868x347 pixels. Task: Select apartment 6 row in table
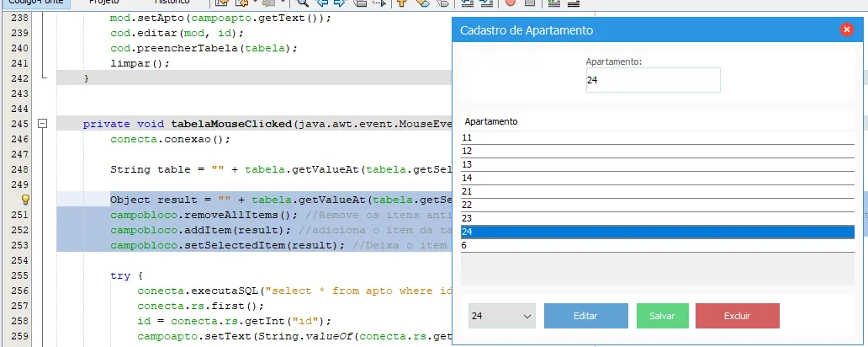point(656,245)
